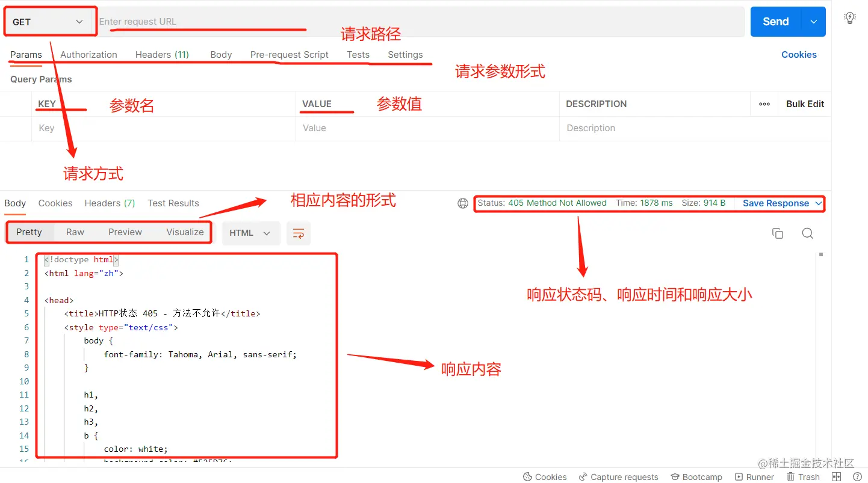
Task: Switch the response view to Raw
Action: (x=75, y=232)
